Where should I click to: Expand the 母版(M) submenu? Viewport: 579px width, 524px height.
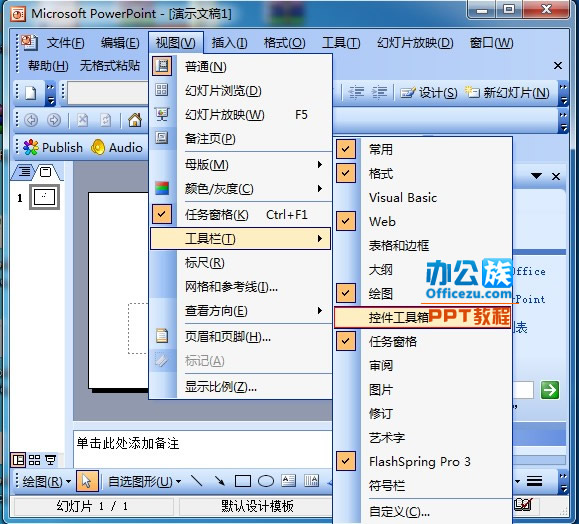[x=240, y=164]
